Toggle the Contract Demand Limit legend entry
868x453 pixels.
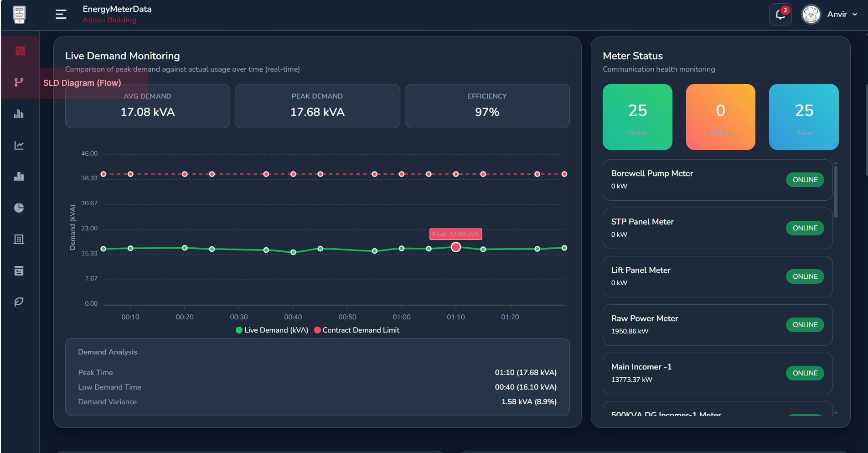(x=357, y=330)
